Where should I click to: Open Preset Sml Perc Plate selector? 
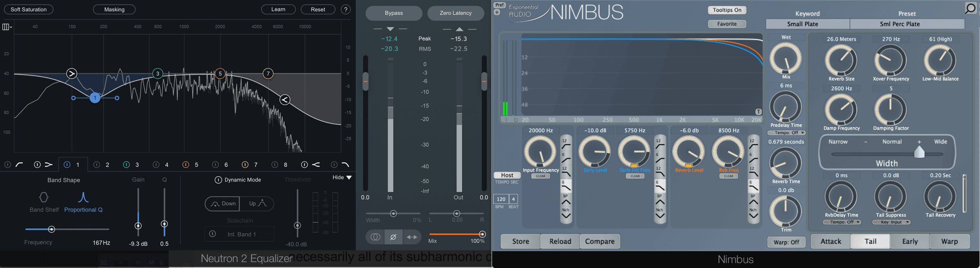tap(907, 24)
